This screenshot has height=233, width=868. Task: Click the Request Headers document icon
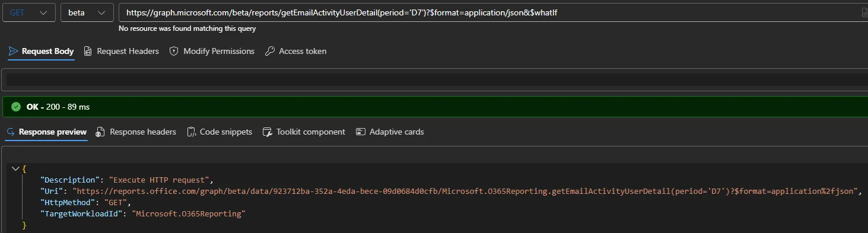coord(88,52)
